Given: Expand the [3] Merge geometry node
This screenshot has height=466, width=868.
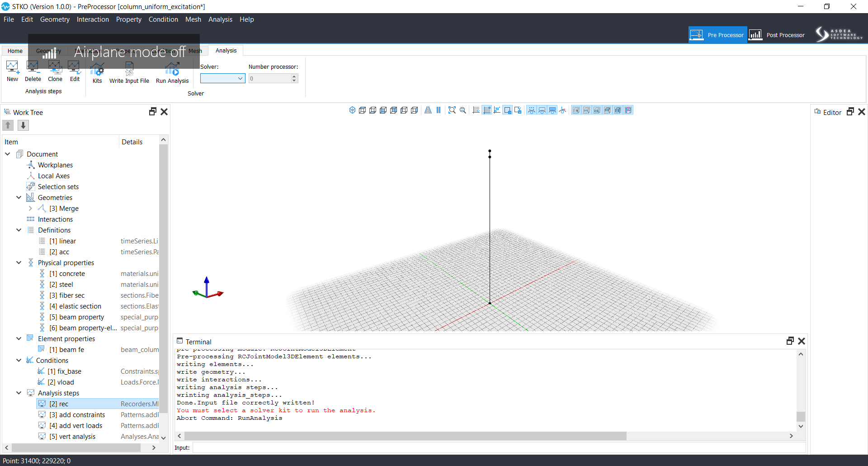Looking at the screenshot, I should tap(30, 208).
